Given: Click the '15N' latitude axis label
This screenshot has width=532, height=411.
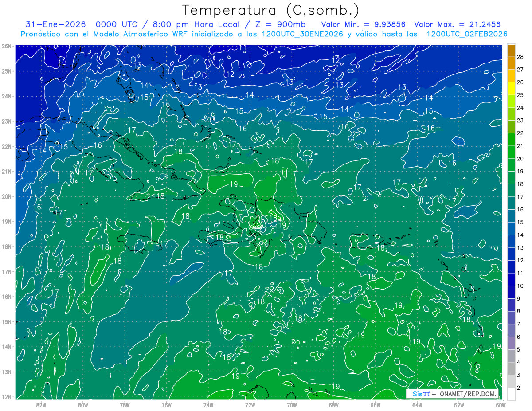Looking at the screenshot, I should (7, 321).
